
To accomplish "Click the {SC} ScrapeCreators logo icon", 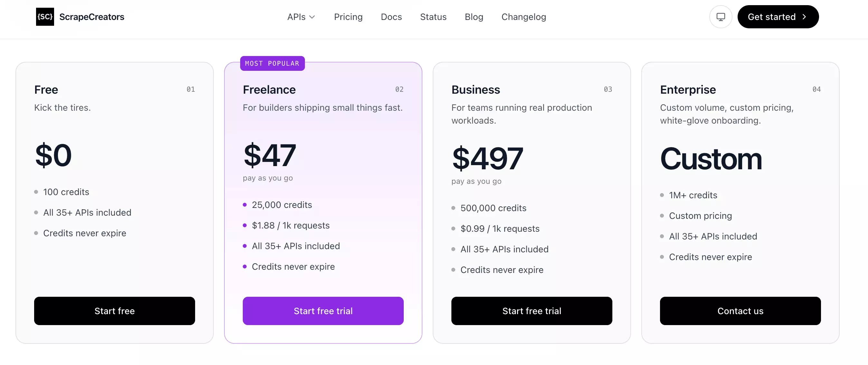I will click(45, 16).
